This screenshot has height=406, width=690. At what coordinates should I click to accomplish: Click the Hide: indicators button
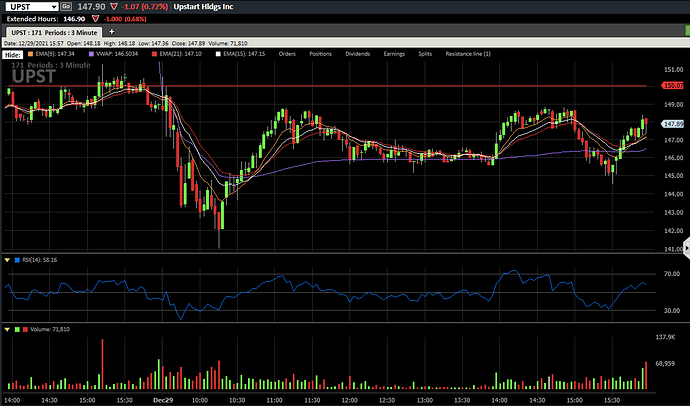(13, 55)
